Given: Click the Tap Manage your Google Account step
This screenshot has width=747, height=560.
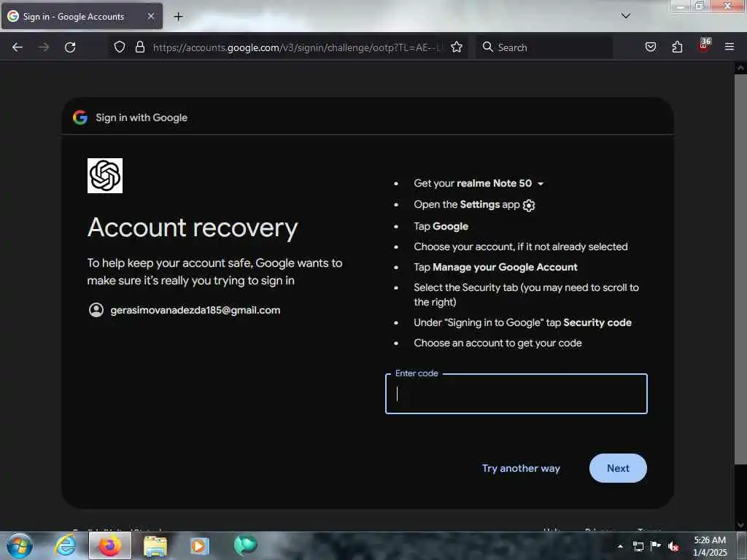Looking at the screenshot, I should tap(495, 267).
